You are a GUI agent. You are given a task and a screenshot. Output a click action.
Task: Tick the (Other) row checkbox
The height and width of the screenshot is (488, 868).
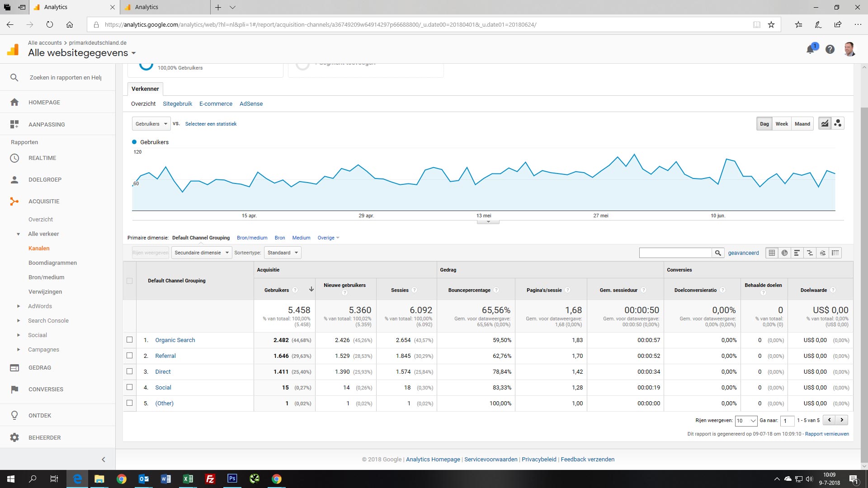coord(129,403)
